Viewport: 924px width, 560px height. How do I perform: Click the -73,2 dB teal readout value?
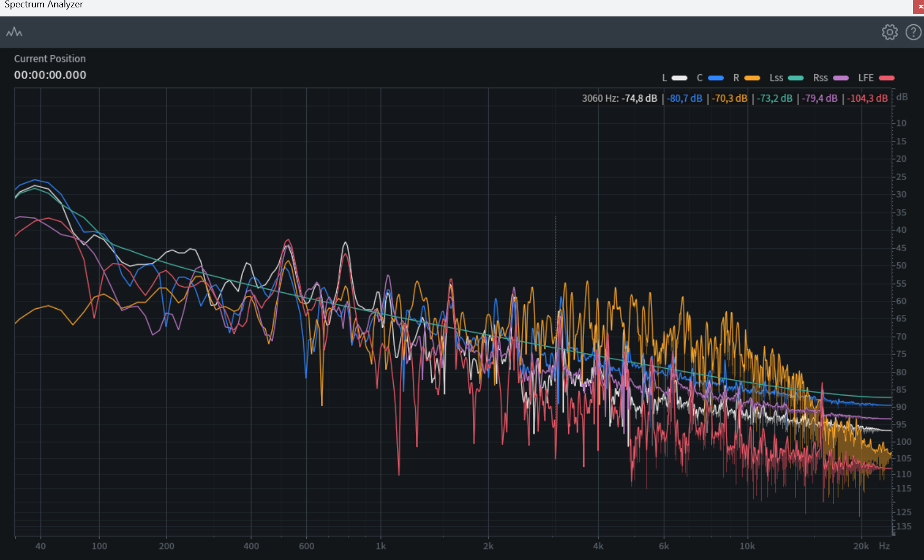point(775,99)
